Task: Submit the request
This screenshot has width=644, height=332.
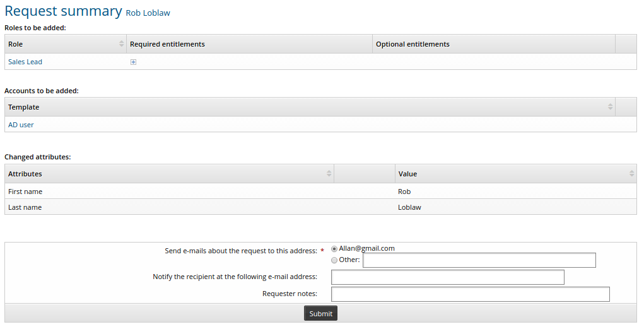Action: point(320,314)
